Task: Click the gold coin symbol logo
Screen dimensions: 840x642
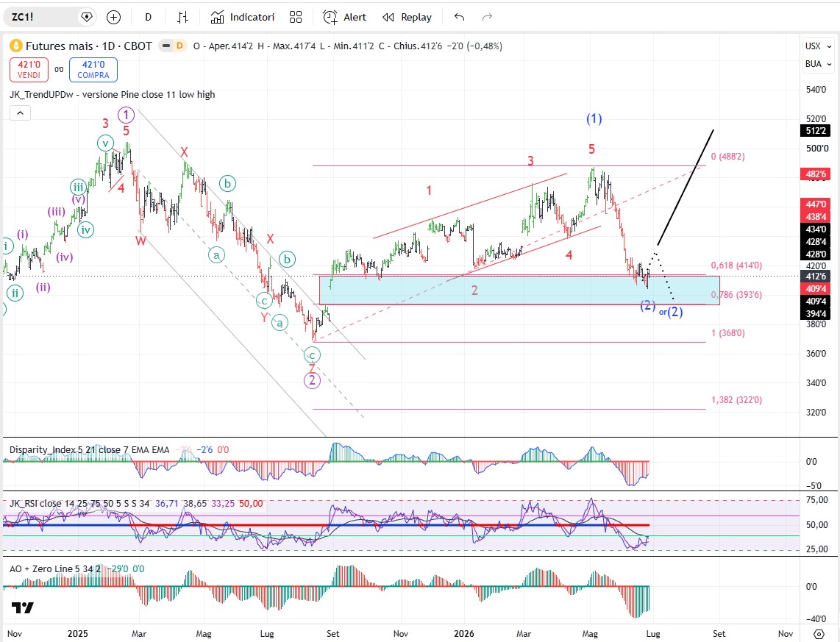Action: [x=16, y=46]
